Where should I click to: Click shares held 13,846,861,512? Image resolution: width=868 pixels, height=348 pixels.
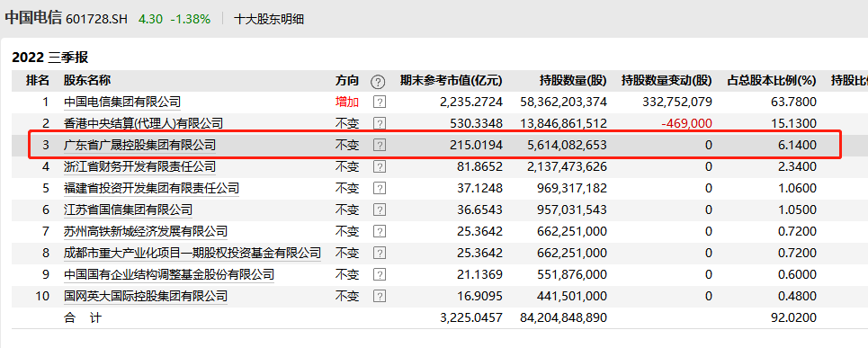(564, 123)
